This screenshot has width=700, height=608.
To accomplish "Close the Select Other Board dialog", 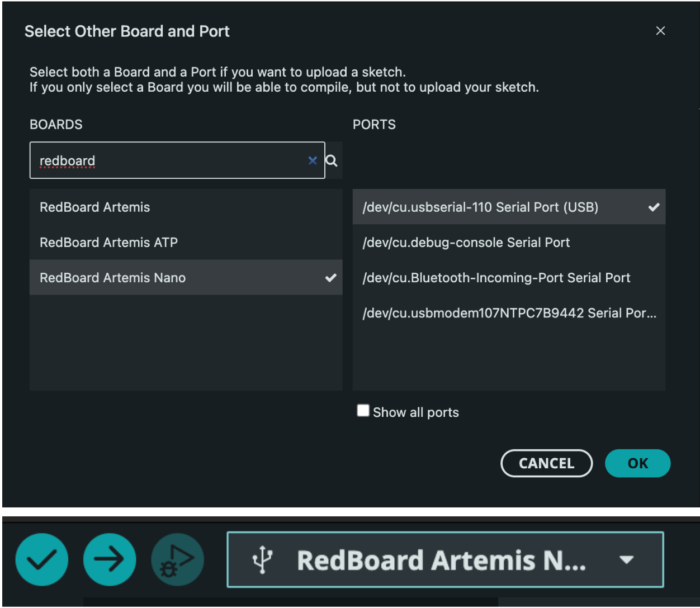I will tap(660, 31).
